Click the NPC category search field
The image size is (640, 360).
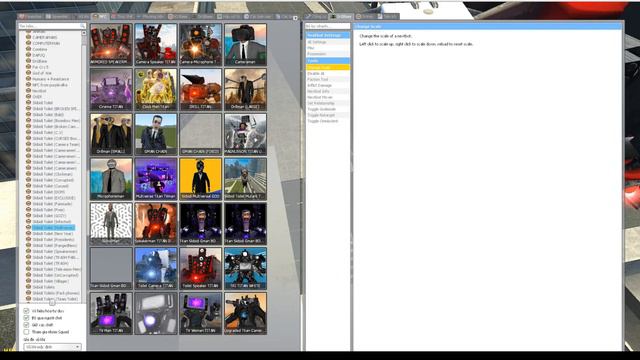52,26
